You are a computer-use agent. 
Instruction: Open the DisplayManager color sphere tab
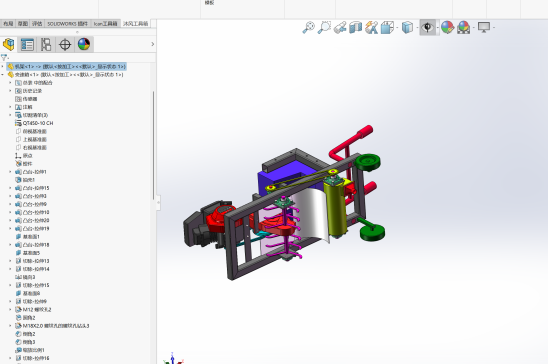84,44
